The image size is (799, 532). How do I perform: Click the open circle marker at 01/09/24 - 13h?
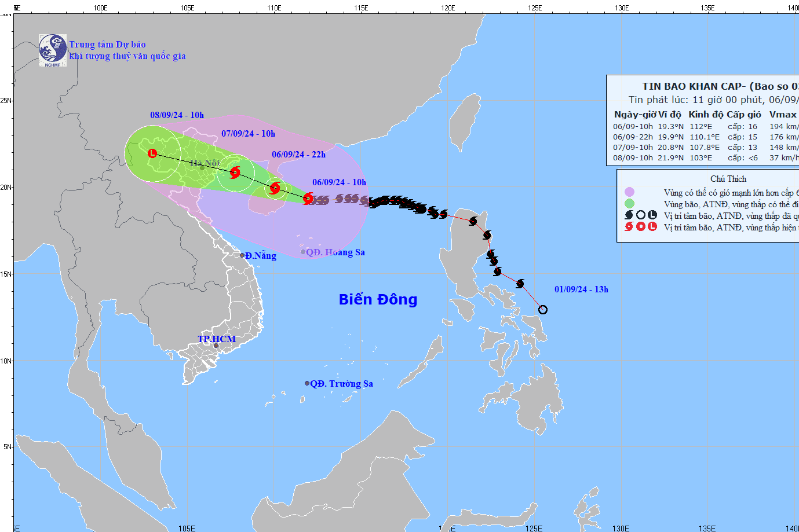coord(543,310)
